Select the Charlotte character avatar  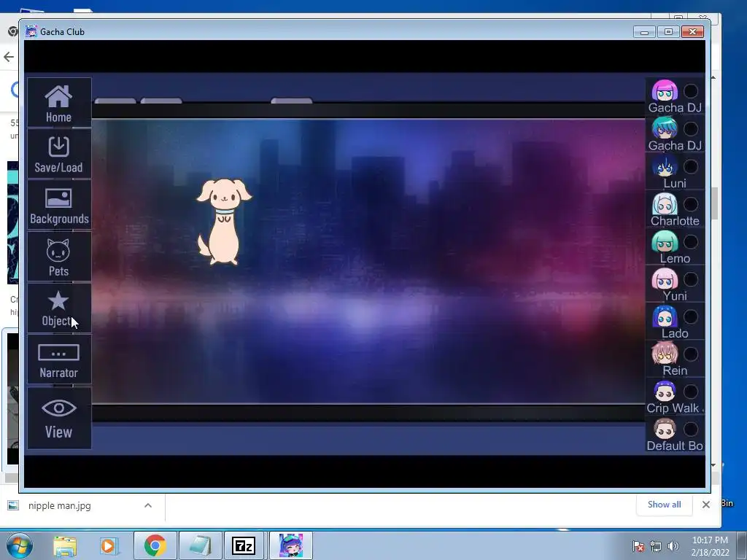coord(665,204)
